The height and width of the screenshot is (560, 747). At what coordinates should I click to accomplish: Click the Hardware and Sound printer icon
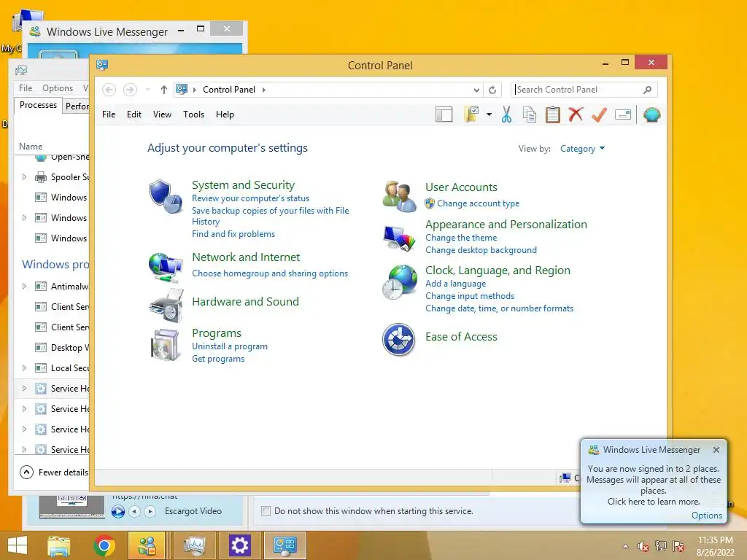(x=166, y=306)
